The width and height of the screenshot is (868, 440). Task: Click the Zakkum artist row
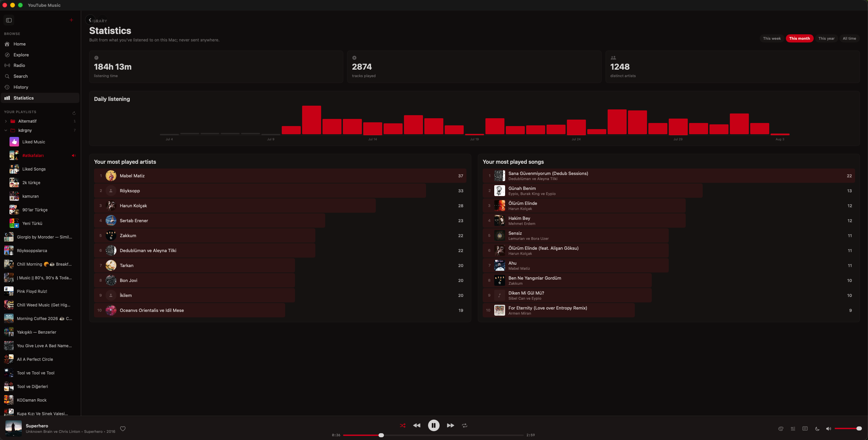pyautogui.click(x=280, y=235)
